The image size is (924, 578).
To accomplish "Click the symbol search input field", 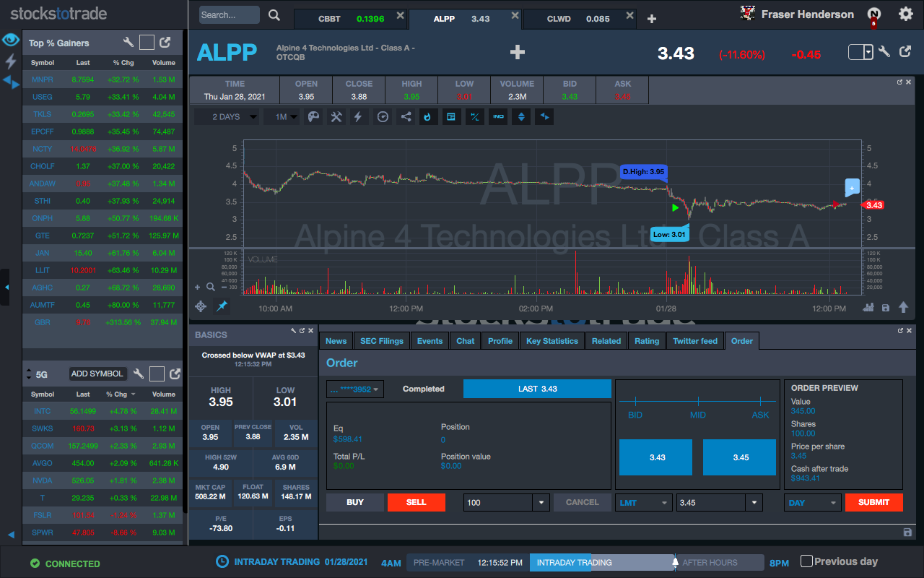I will pos(229,15).
